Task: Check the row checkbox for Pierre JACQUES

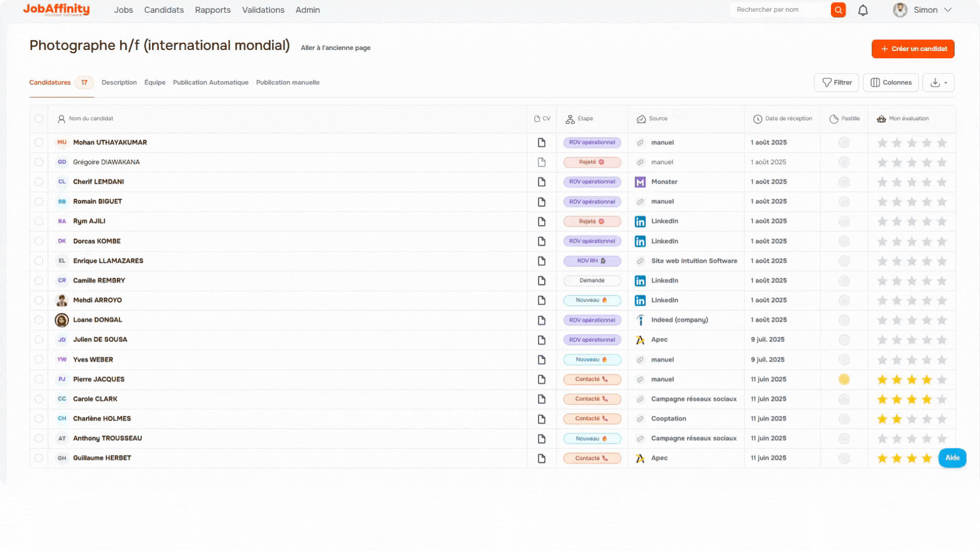Action: (39, 379)
